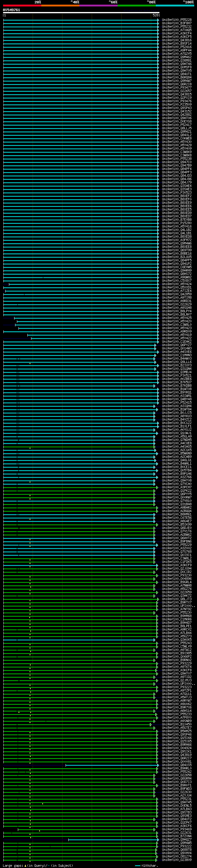The image size is (197, 868).
Task: Open hit UniRef100_B3F8H7
Action: pyautogui.click(x=176, y=23)
